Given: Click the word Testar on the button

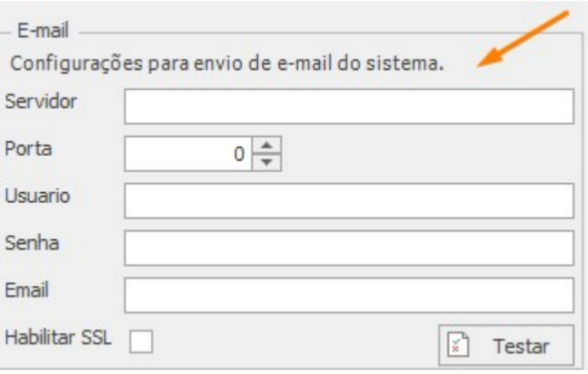Looking at the screenshot, I should click(x=522, y=346).
